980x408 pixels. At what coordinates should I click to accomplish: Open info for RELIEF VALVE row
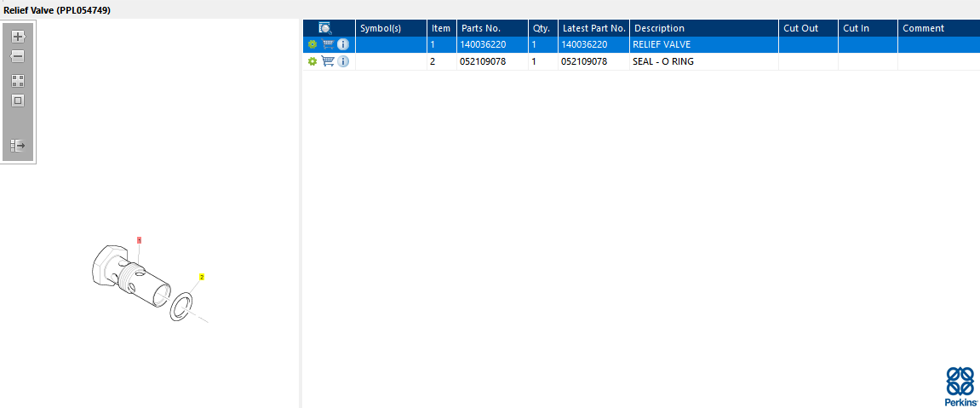click(x=343, y=44)
